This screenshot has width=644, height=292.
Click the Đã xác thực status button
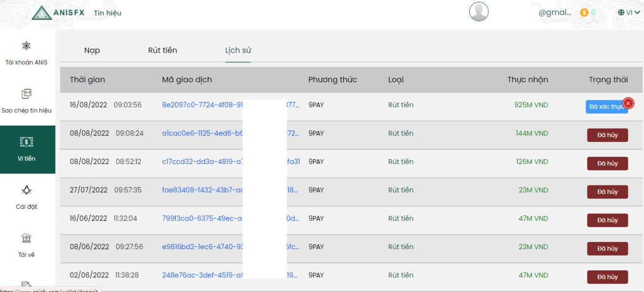click(x=605, y=107)
